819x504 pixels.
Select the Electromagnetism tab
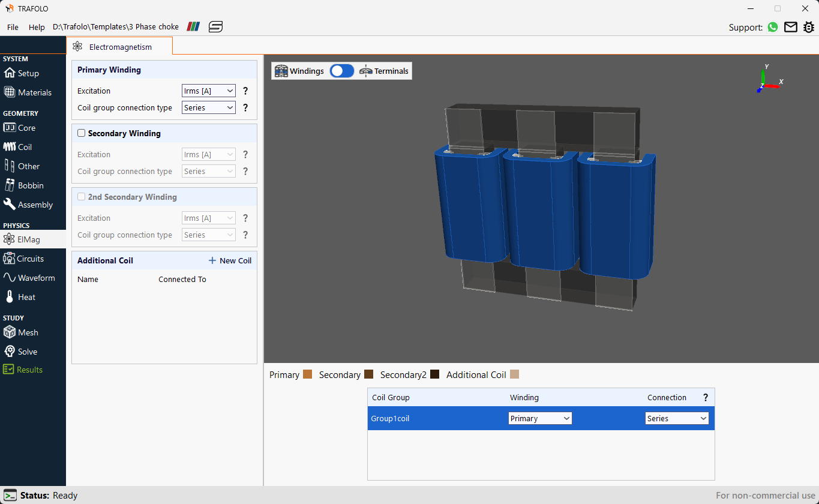(x=119, y=47)
